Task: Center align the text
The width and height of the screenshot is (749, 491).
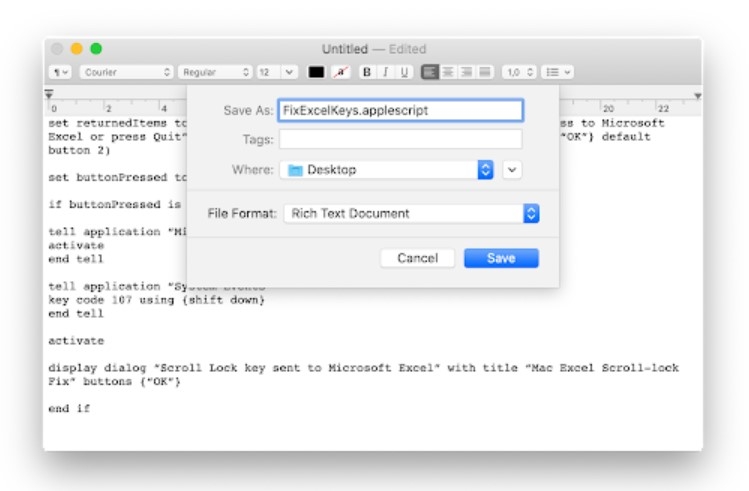Action: coord(448,72)
